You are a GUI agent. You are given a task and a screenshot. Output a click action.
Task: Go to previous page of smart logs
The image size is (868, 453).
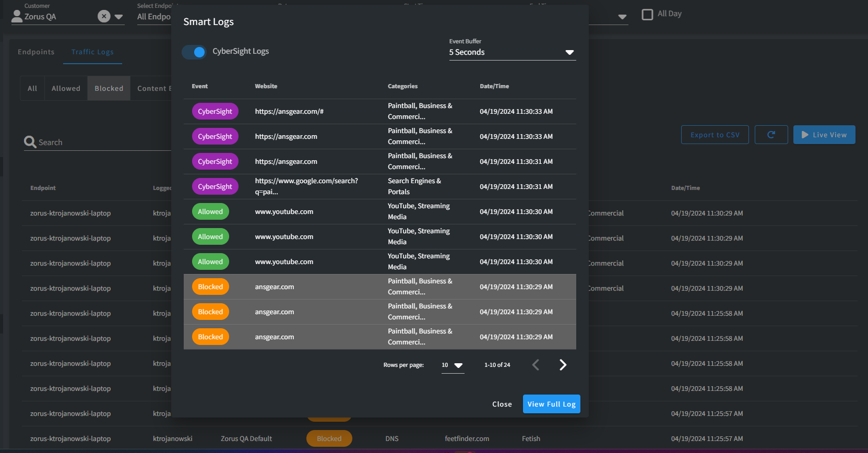point(536,365)
